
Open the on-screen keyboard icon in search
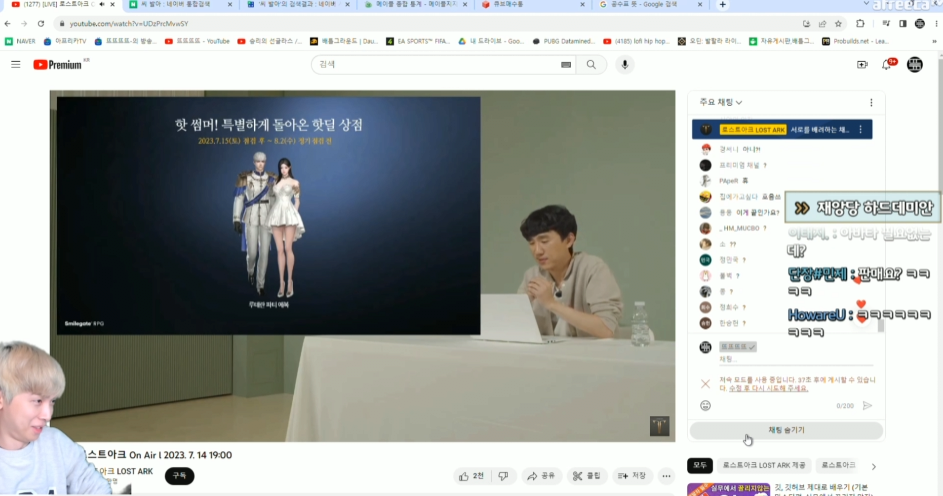(x=566, y=64)
